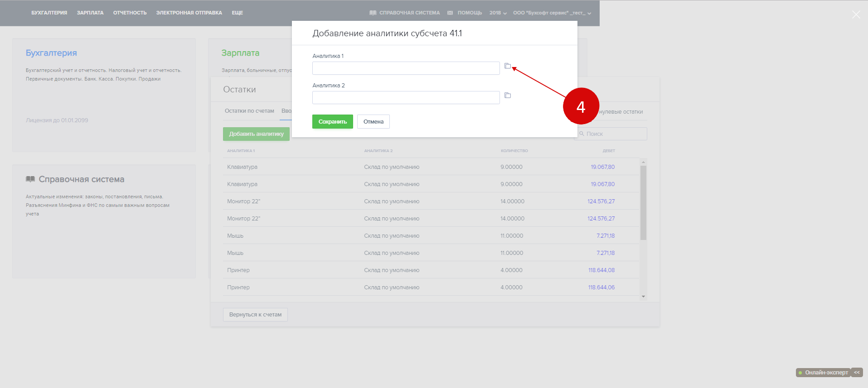
Task: Click the Зарплата card title link
Action: point(240,53)
